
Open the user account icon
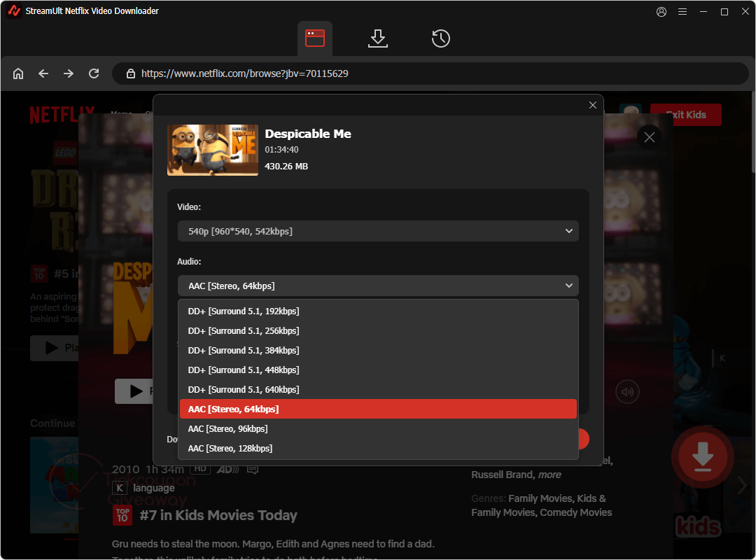(661, 12)
